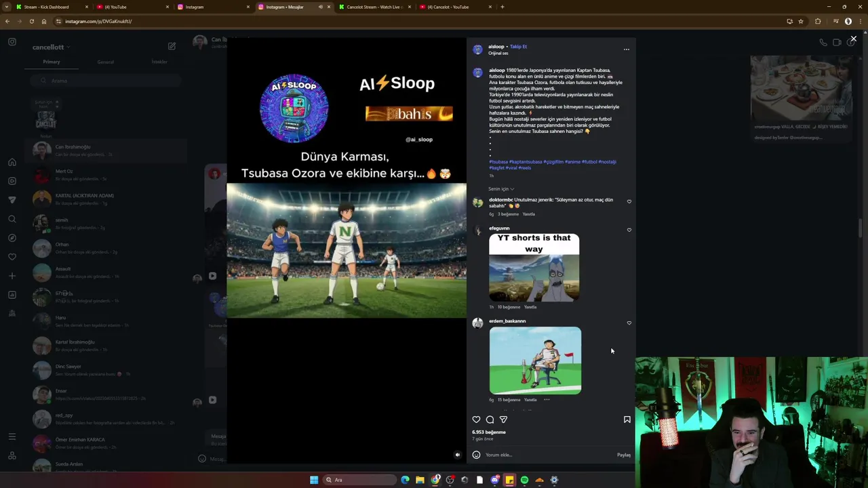Open the emoji picker in comment box
Screen dimensions: 868x488
pos(476,455)
